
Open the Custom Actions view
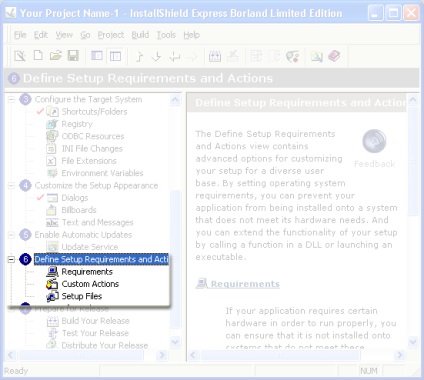point(90,284)
